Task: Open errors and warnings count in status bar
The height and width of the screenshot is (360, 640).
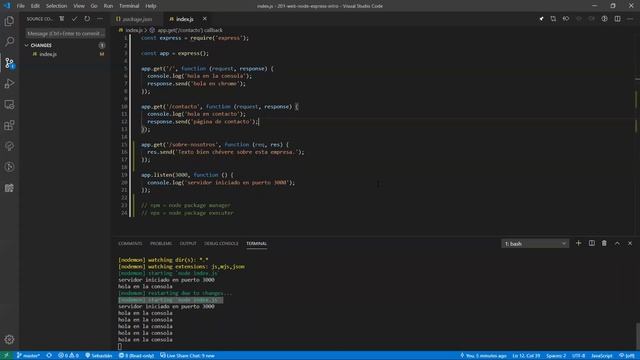Action: [68, 356]
